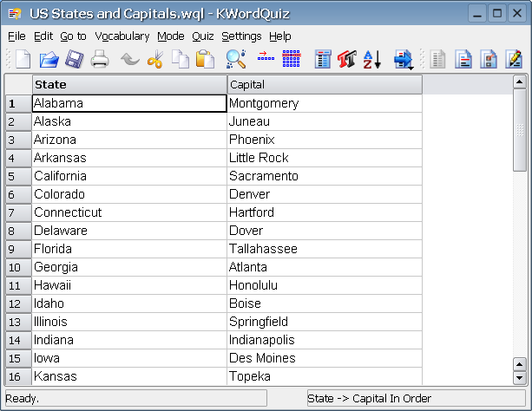
Task: Click the 'State -> Capital In Order' status text
Action: 369,399
